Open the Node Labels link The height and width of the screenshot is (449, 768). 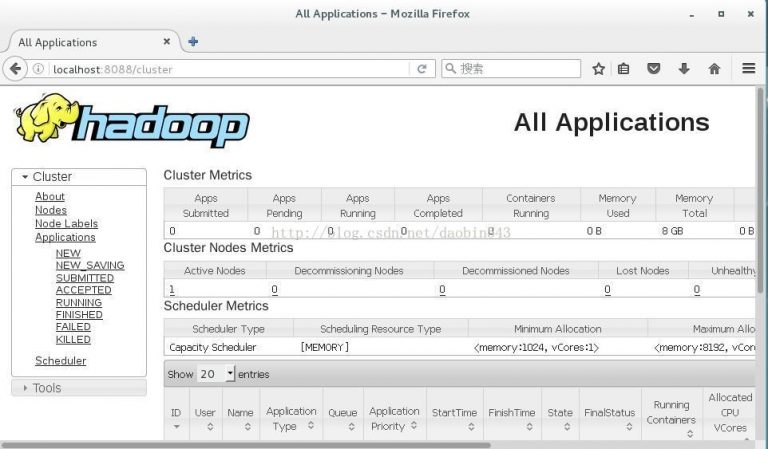click(66, 224)
